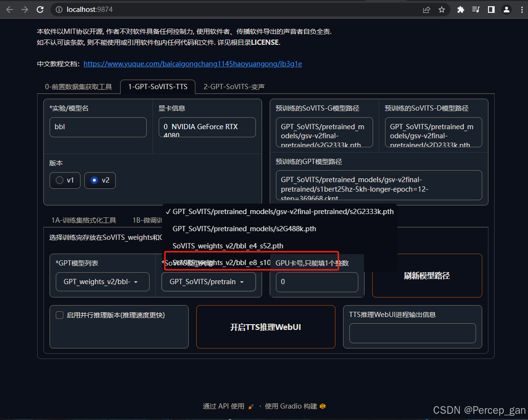528x420 pixels.
Task: Toggle browser side panel icon
Action: [491, 10]
